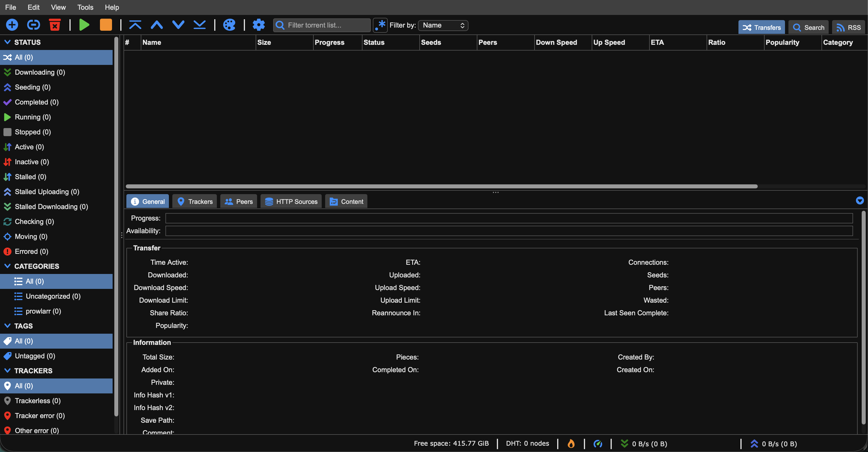Stop torrents with the orange square icon
This screenshot has width=868, height=452.
[106, 25]
